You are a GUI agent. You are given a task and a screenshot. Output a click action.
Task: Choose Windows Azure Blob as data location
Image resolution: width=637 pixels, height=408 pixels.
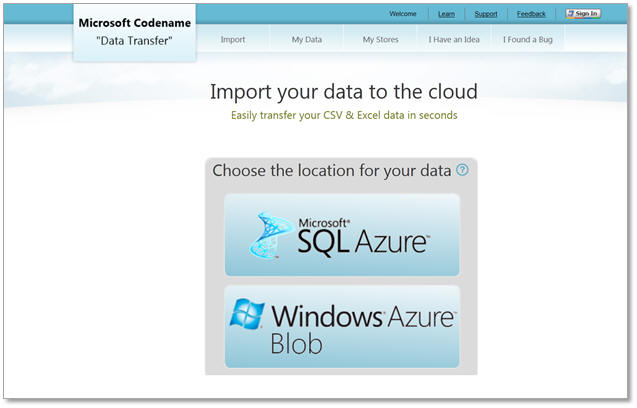(342, 327)
